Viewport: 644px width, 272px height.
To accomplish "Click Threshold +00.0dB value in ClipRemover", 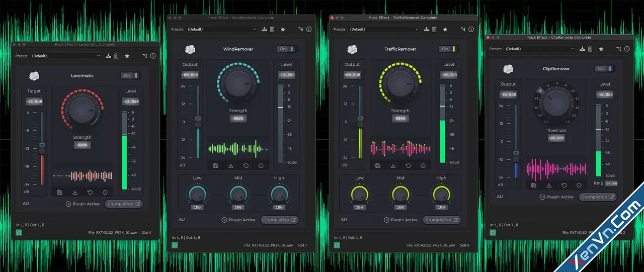I will [x=556, y=138].
